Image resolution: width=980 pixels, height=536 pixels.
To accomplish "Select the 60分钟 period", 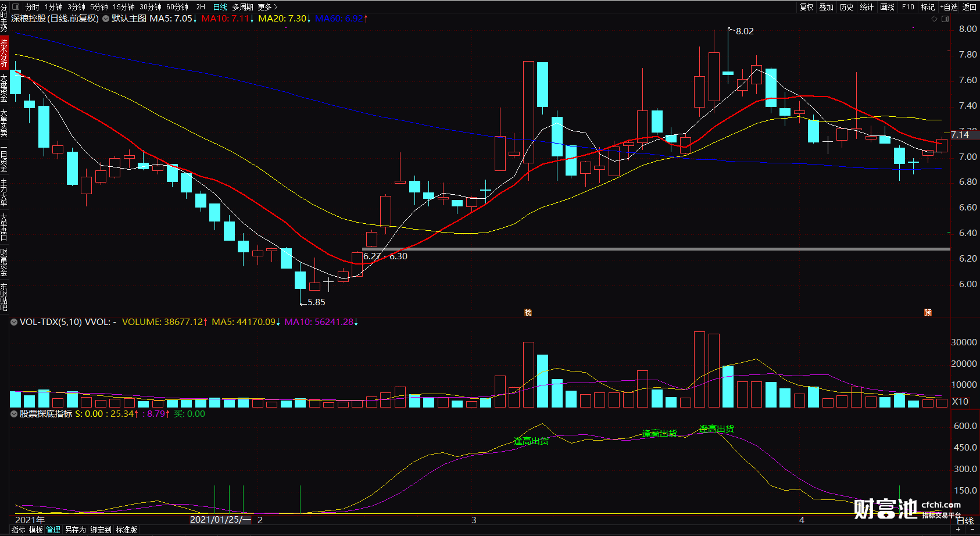I will tap(177, 7).
